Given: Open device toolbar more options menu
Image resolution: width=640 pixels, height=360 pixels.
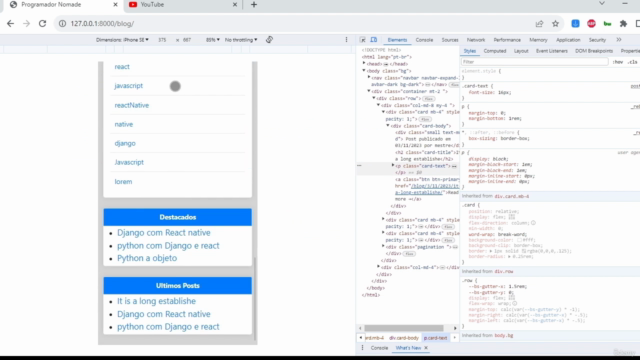Looking at the screenshot, I should click(x=347, y=40).
